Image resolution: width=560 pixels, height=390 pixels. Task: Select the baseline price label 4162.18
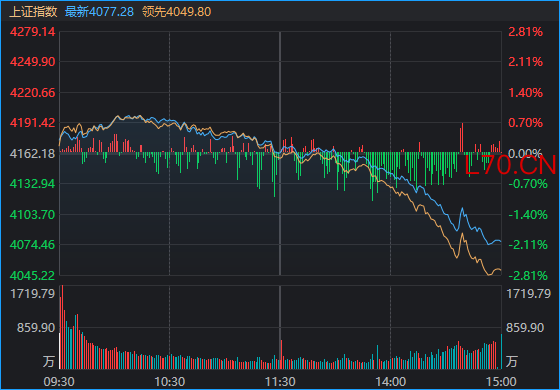pyautogui.click(x=32, y=154)
